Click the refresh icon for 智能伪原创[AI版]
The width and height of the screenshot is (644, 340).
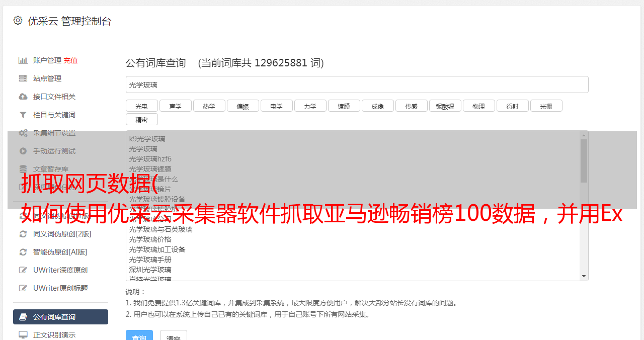click(x=23, y=252)
